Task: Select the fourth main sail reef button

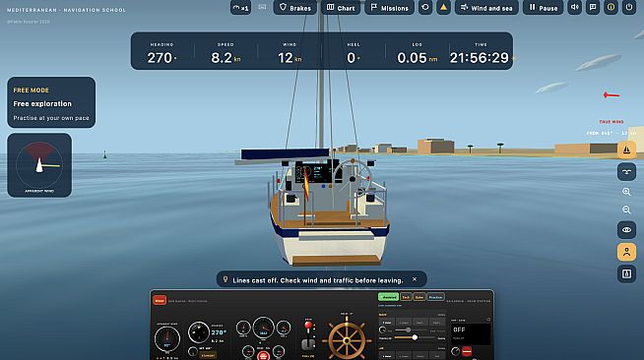Action: 436,323
